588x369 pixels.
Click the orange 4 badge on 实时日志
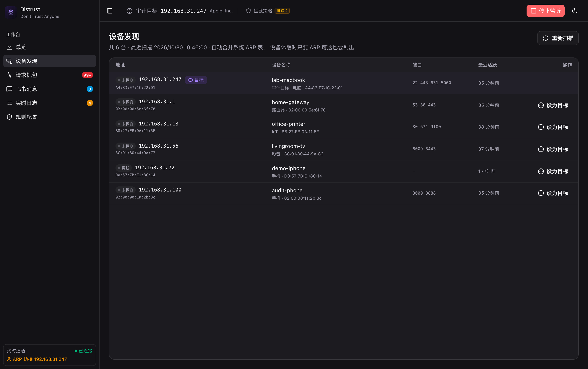click(90, 103)
